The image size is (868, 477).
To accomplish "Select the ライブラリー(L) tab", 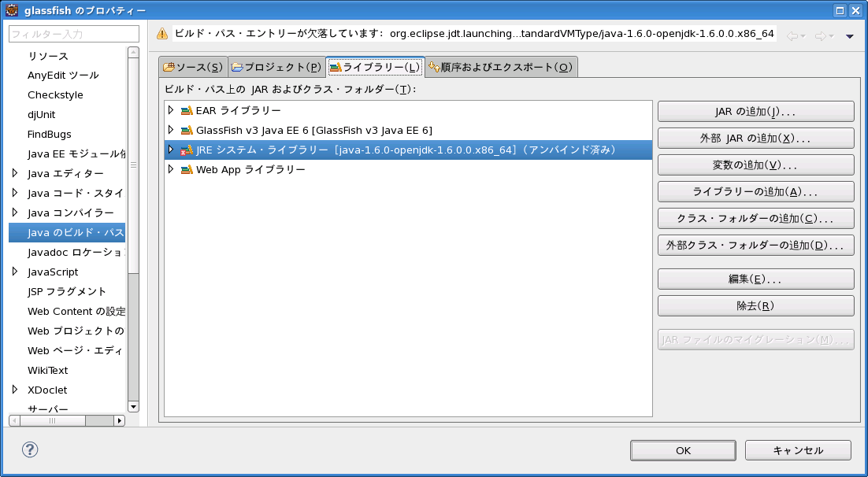I will pyautogui.click(x=375, y=67).
